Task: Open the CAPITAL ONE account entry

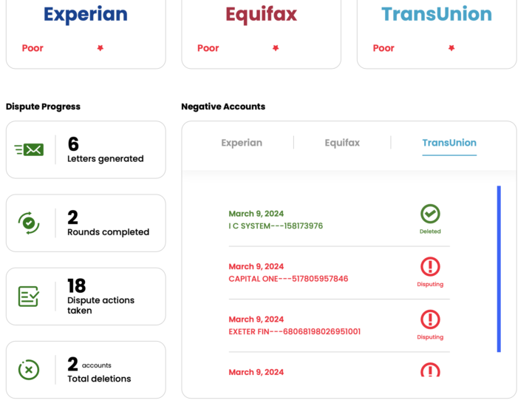Action: click(x=288, y=279)
